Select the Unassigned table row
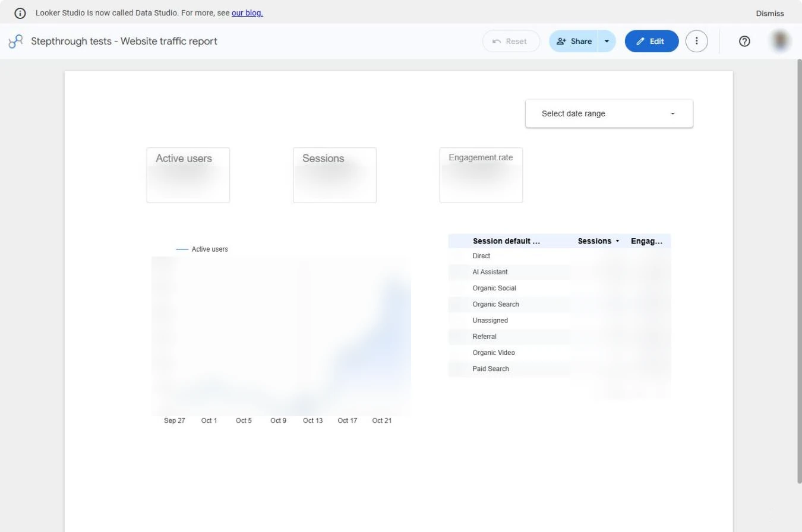 coord(560,320)
